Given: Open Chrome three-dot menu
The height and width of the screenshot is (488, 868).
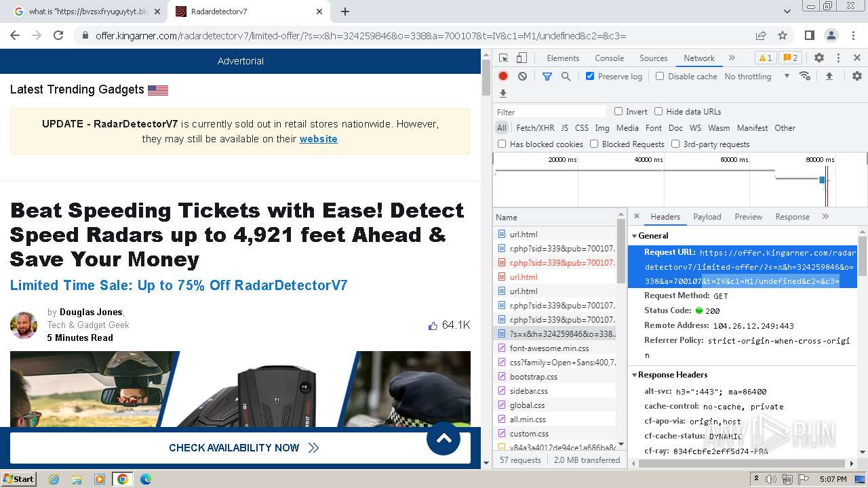Looking at the screenshot, I should click(853, 35).
